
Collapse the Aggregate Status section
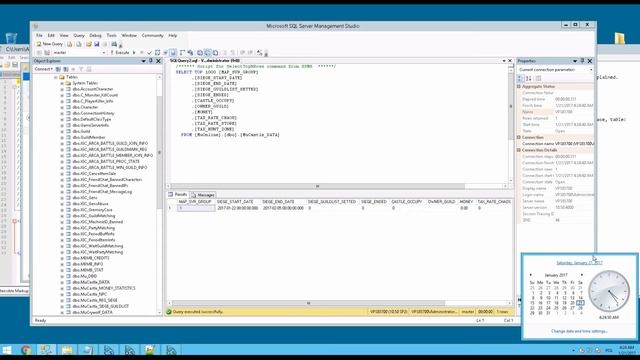pyautogui.click(x=519, y=87)
